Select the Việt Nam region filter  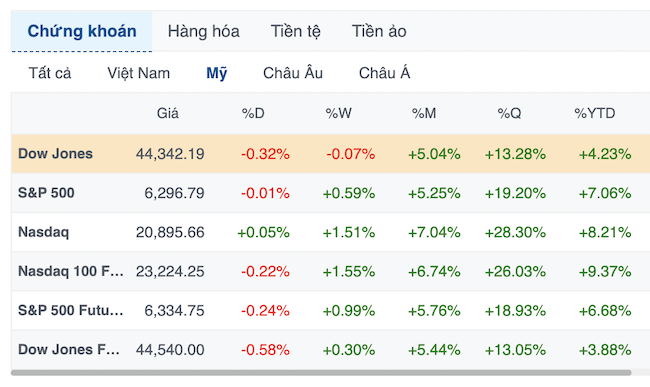pyautogui.click(x=138, y=73)
